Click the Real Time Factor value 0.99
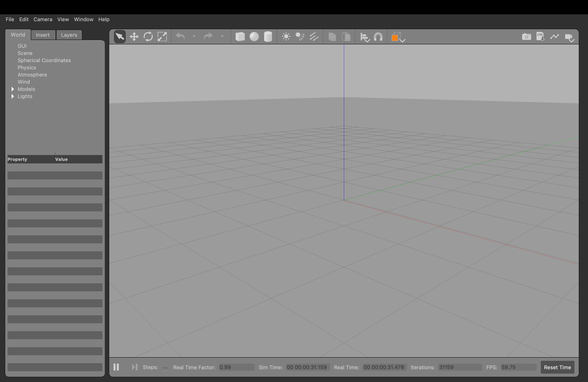The height and width of the screenshot is (382, 588). click(236, 367)
